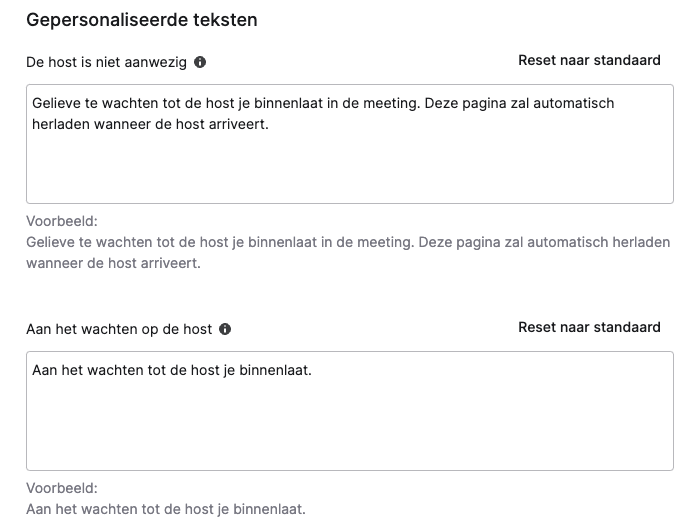Reset the 'Aan het wachten op de host' text to default
Image resolution: width=698 pixels, height=532 pixels.
tap(589, 327)
